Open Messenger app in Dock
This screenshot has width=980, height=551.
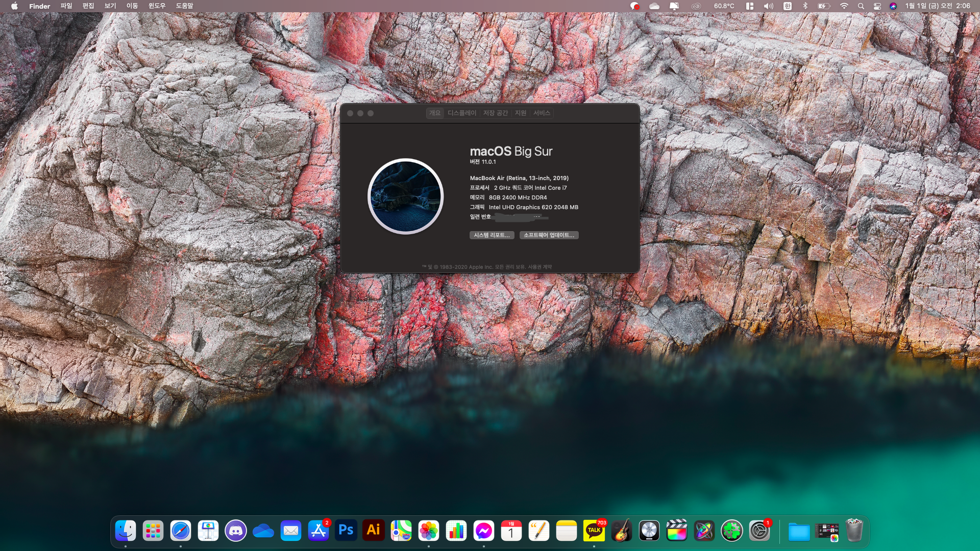pyautogui.click(x=484, y=531)
